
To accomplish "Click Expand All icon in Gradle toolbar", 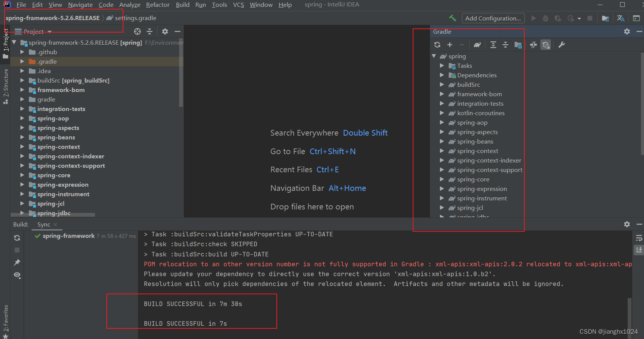I will [493, 45].
